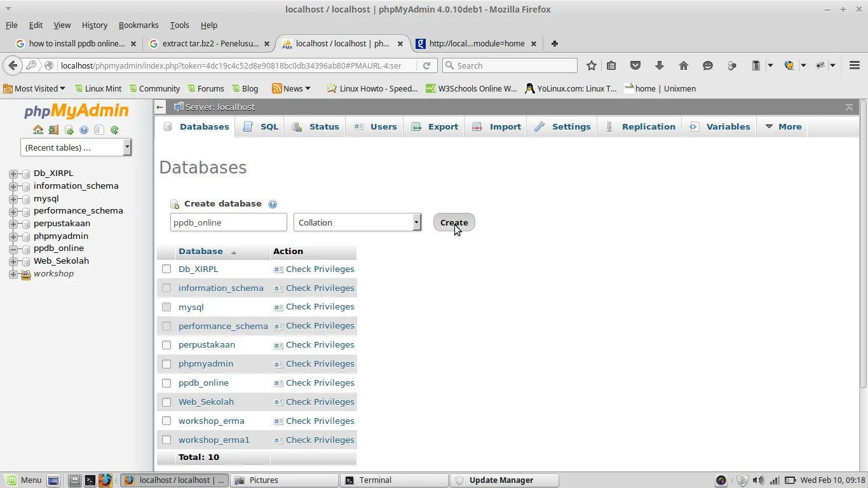Screen dimensions: 868x488
Task: Tick the ppdb_online database checkbox
Action: tap(166, 383)
